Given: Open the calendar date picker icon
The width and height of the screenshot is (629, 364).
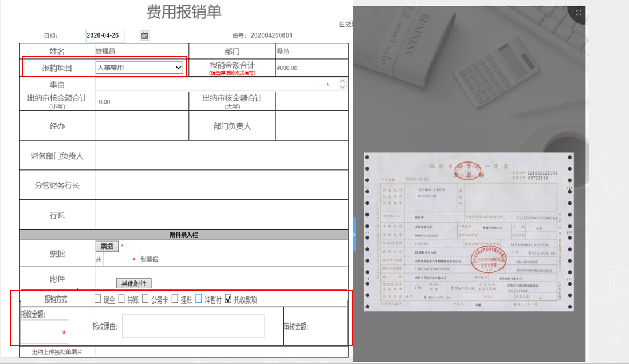Looking at the screenshot, I should click(145, 35).
